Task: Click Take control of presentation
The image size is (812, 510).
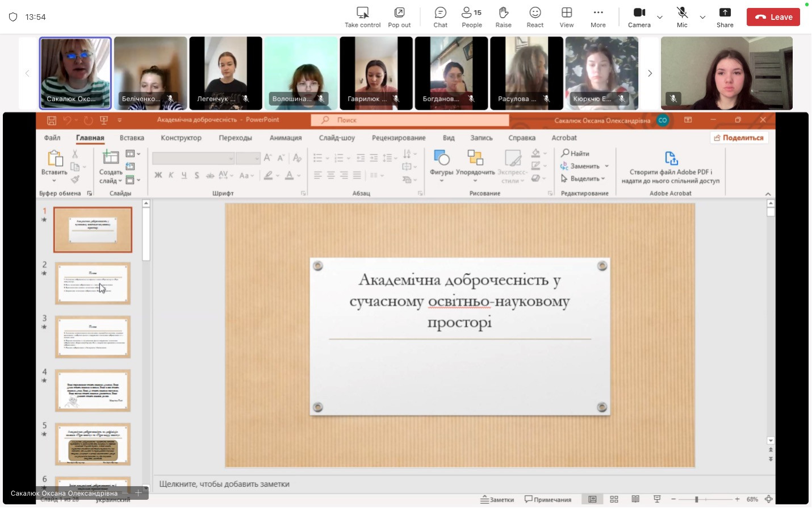Action: tap(362, 17)
